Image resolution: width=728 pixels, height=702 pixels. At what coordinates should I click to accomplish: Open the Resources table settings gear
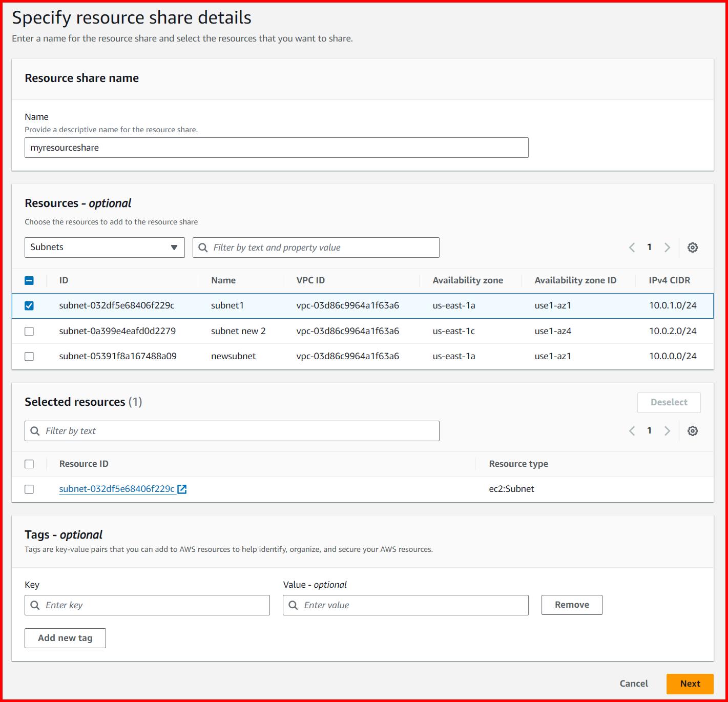tap(693, 247)
